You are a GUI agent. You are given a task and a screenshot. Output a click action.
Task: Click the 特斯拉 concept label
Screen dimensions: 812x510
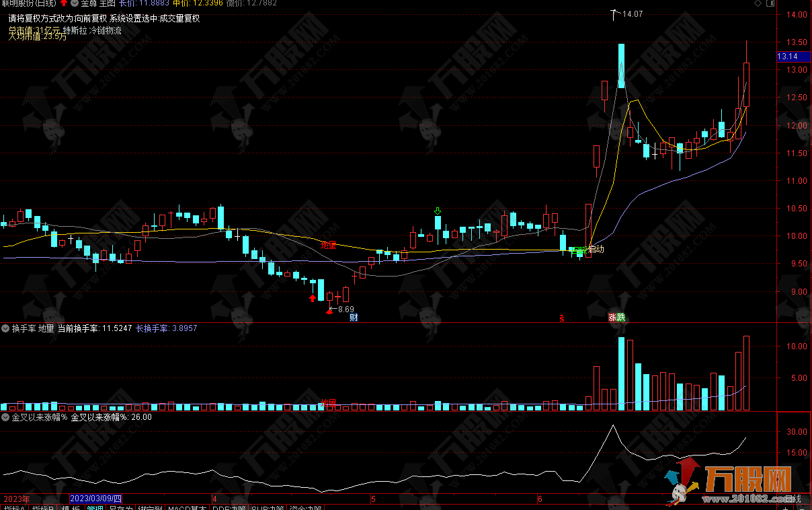pyautogui.click(x=75, y=30)
